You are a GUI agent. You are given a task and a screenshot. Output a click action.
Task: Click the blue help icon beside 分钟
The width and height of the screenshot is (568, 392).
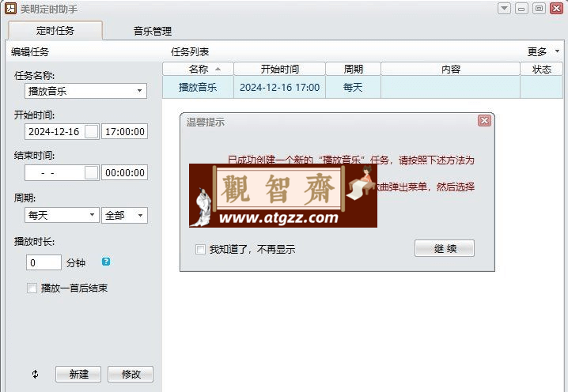click(x=106, y=262)
